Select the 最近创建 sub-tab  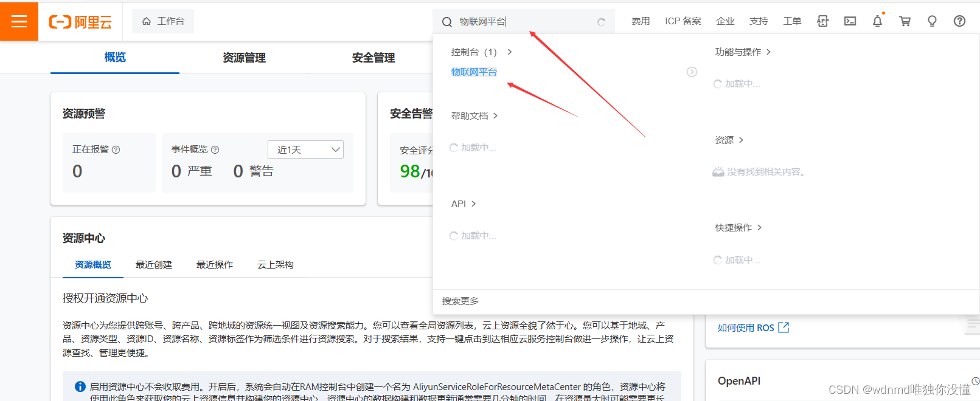154,265
